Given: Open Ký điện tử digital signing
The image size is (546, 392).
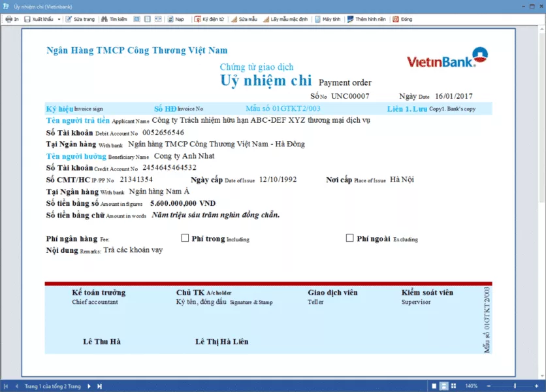Looking at the screenshot, I should tap(210, 20).
